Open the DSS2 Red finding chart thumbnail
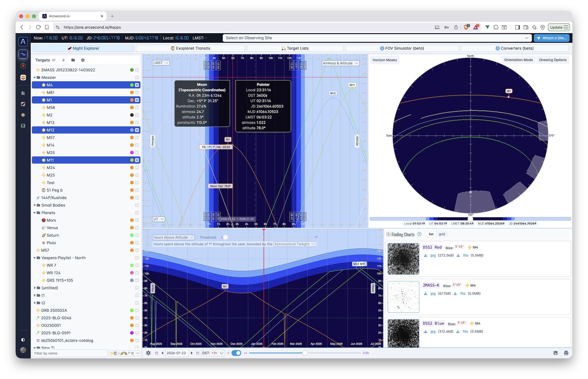 [x=403, y=259]
